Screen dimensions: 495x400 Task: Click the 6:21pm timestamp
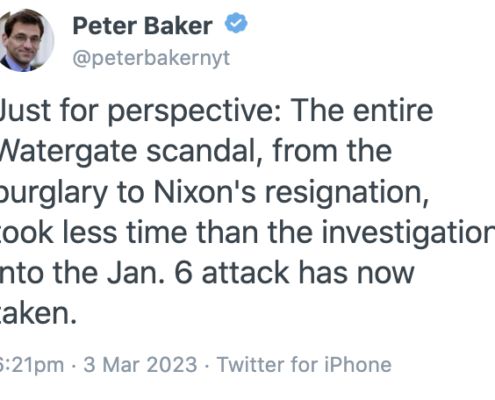click(32, 364)
